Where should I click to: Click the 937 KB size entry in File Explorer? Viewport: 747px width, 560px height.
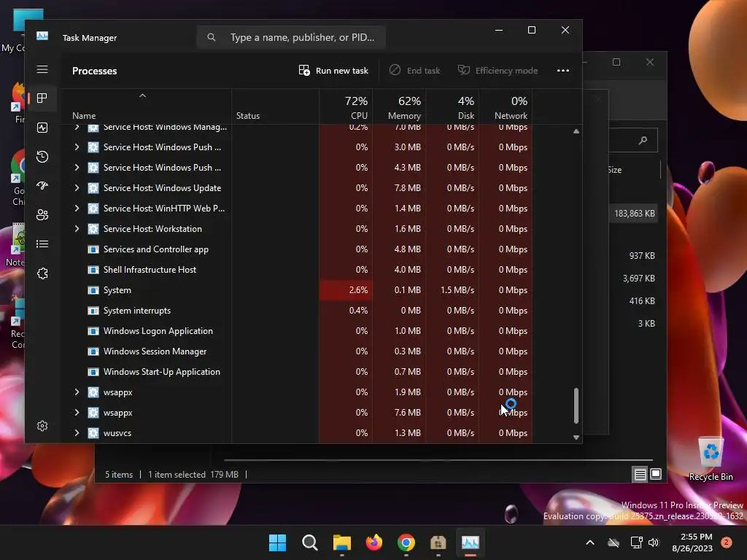pos(642,256)
